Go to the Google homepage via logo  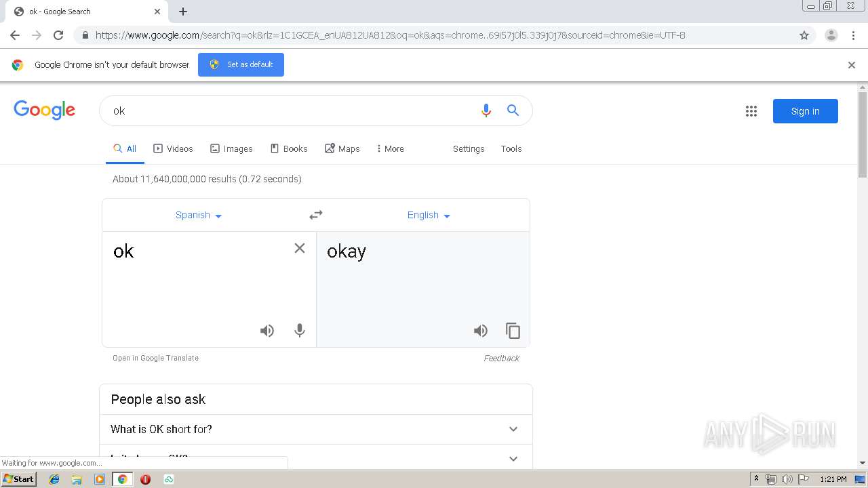coord(45,110)
